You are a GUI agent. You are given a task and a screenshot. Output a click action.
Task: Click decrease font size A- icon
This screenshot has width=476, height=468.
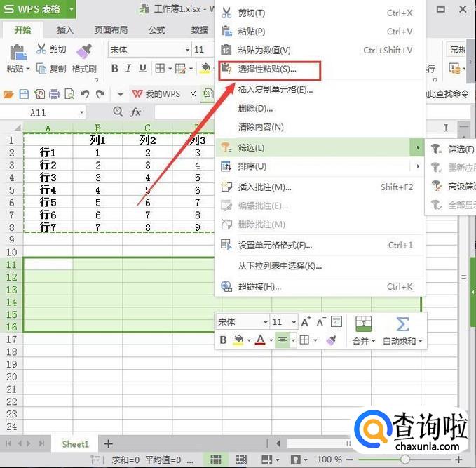[321, 321]
